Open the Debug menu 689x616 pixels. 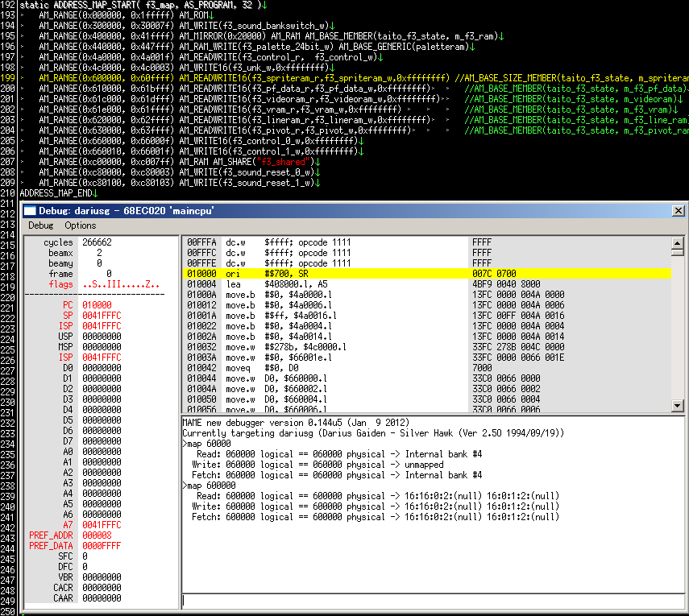click(x=40, y=225)
